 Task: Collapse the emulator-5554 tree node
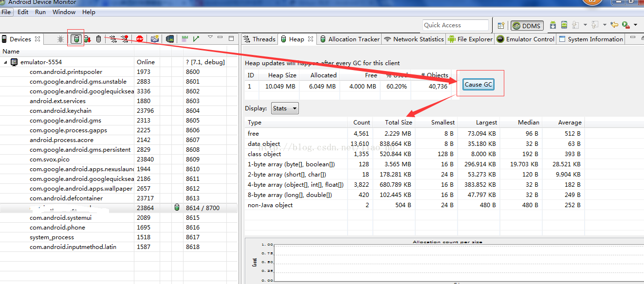click(x=5, y=62)
